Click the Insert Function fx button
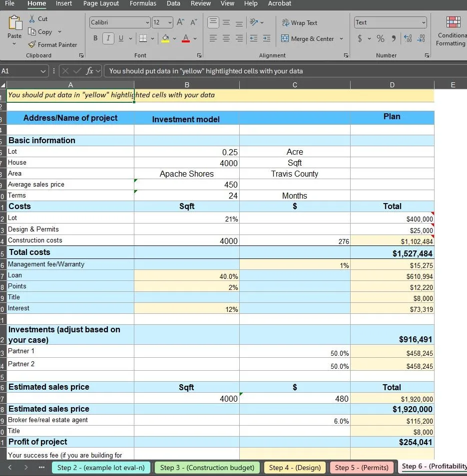Viewport: 467px width, 476px height. [x=89, y=71]
